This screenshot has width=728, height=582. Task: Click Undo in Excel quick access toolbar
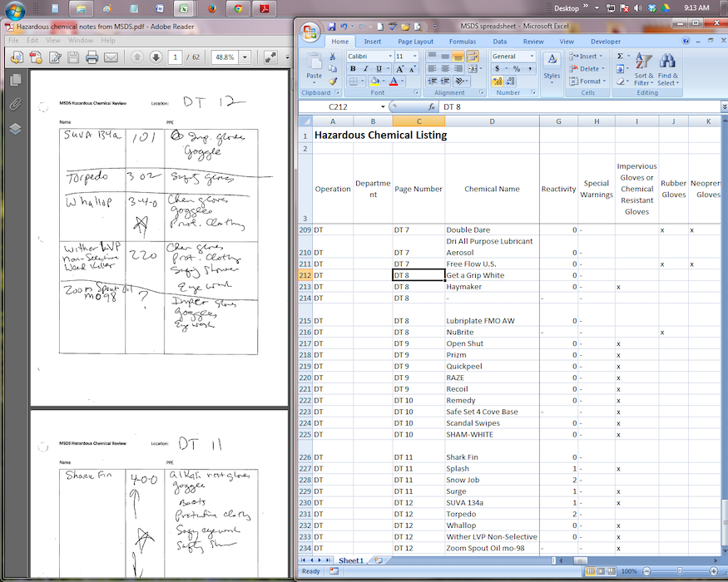pyautogui.click(x=344, y=27)
